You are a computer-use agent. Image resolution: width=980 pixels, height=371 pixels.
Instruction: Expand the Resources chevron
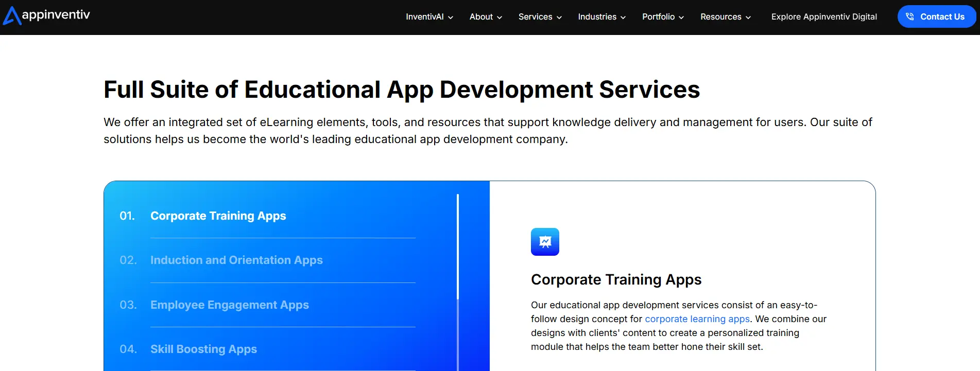[748, 17]
